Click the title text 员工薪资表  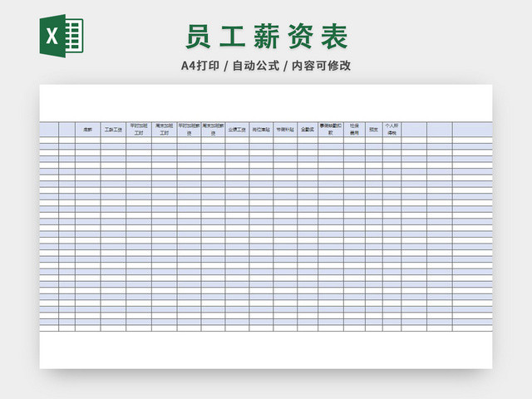point(267,37)
